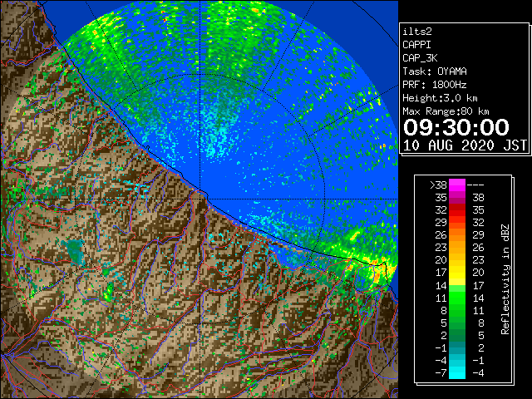Click the 'Max Range:80 km' line

[446, 111]
